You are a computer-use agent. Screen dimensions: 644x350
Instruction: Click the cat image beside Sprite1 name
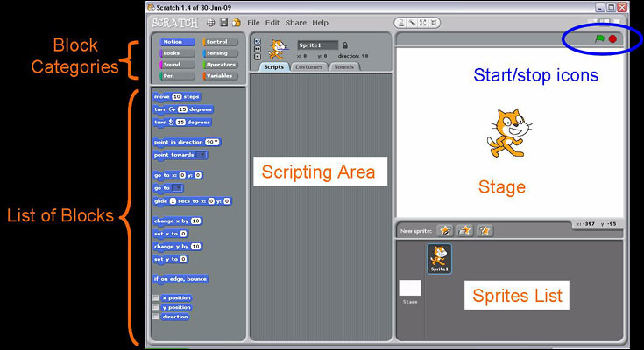277,49
